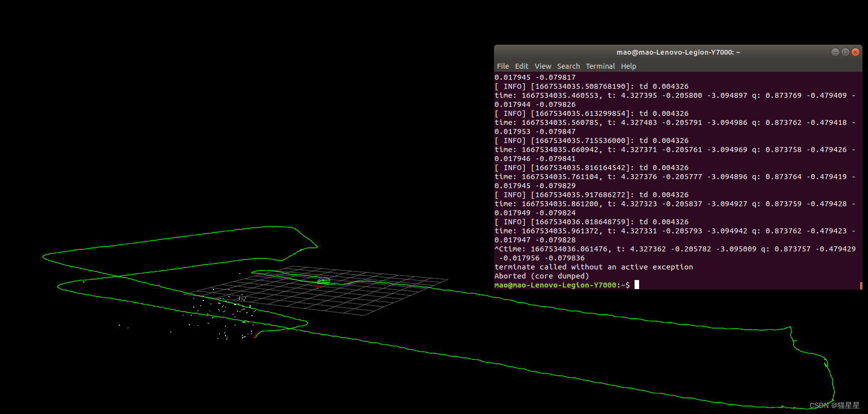Click the '0.017944 -0.079826' output line
This screenshot has width=868, height=414.
coord(535,104)
